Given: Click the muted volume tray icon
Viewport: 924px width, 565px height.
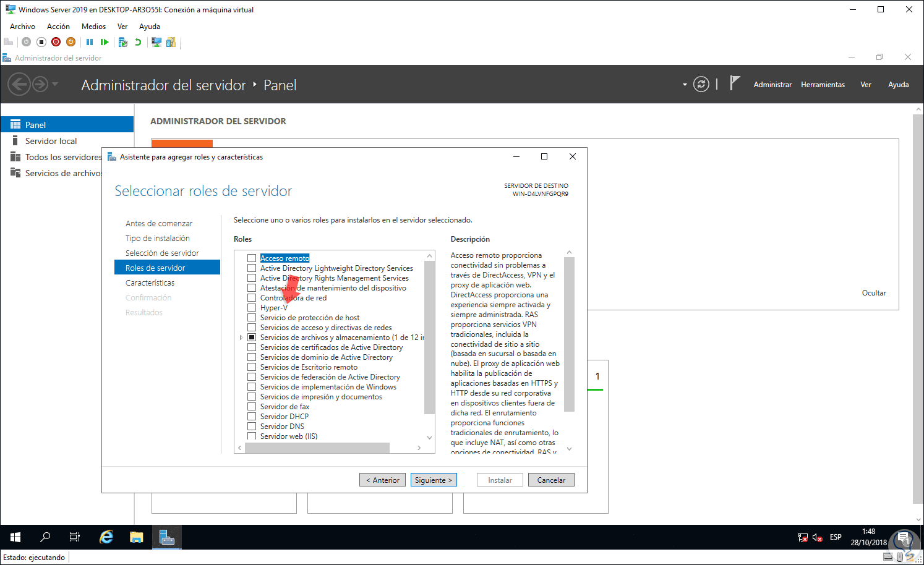Looking at the screenshot, I should (817, 537).
